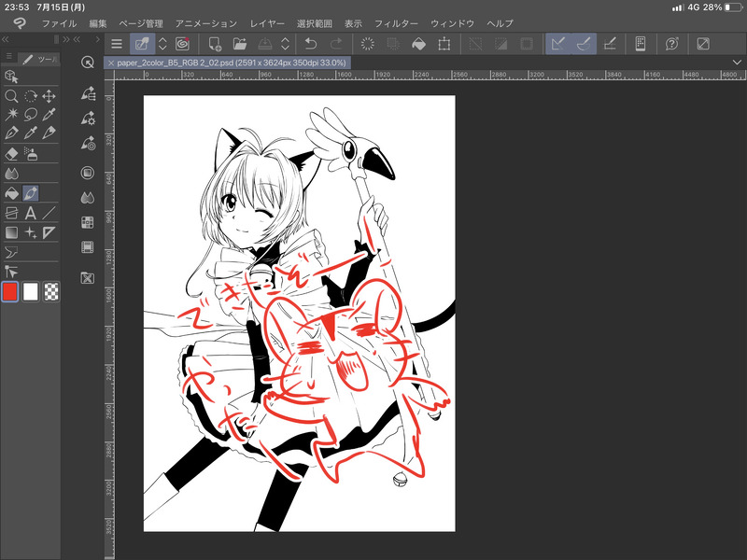Open the Color Mixing palette dock icon

[88, 198]
